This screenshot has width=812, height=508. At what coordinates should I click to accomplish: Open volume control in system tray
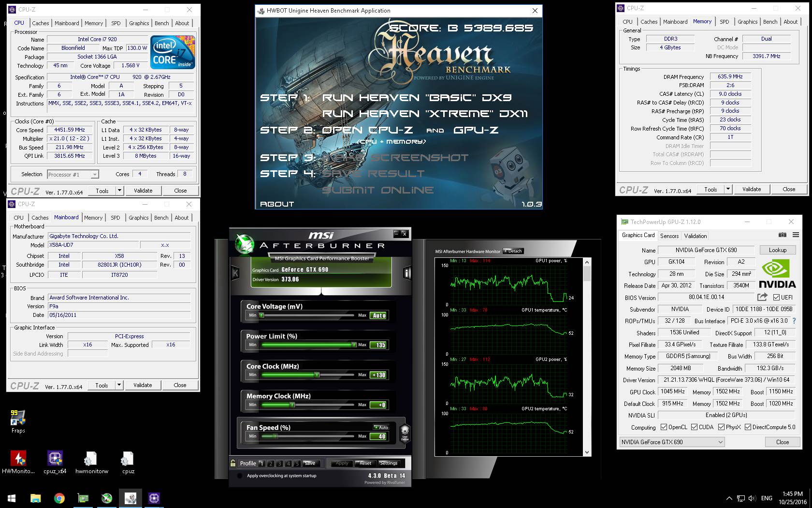coord(752,498)
